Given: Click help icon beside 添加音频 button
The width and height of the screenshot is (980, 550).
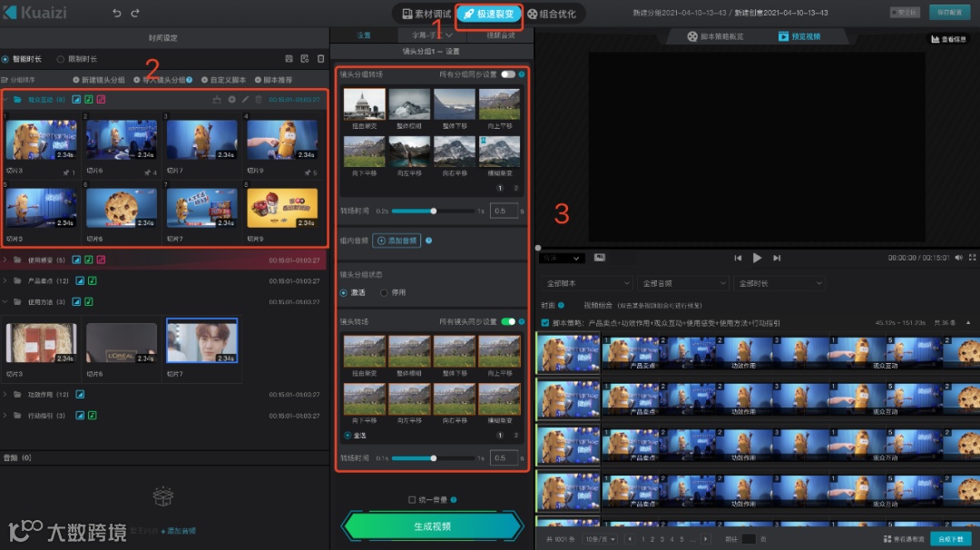Looking at the screenshot, I should (x=428, y=241).
